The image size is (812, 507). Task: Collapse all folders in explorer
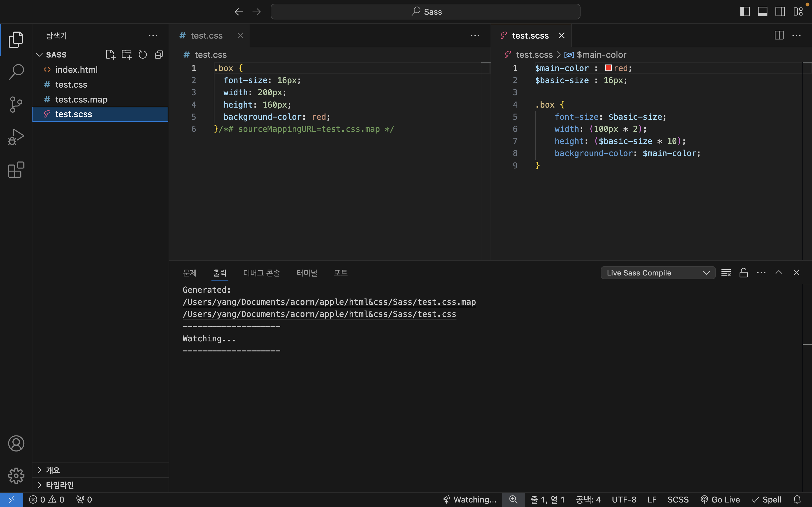click(159, 55)
